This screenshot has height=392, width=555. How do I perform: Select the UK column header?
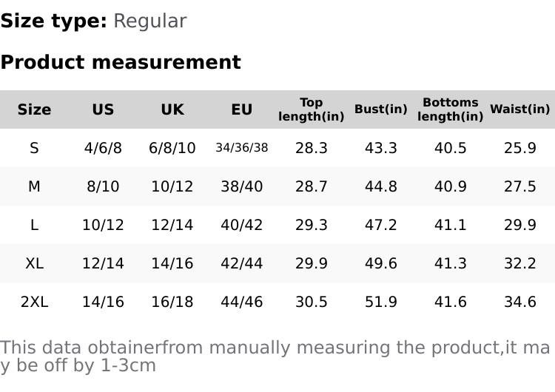172,109
